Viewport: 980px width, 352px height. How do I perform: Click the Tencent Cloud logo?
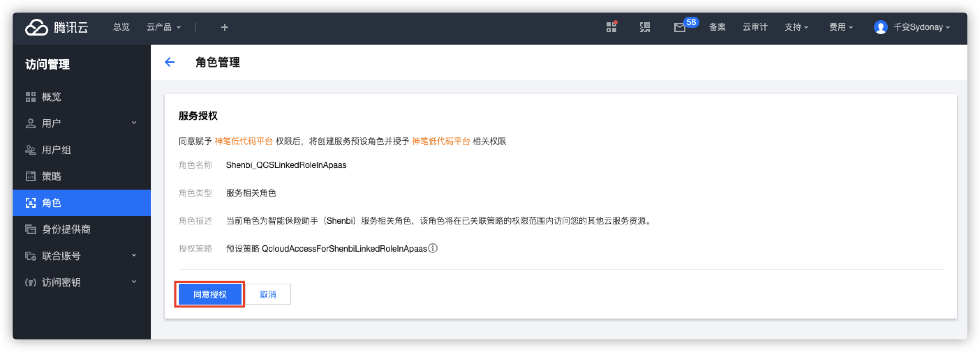57,27
